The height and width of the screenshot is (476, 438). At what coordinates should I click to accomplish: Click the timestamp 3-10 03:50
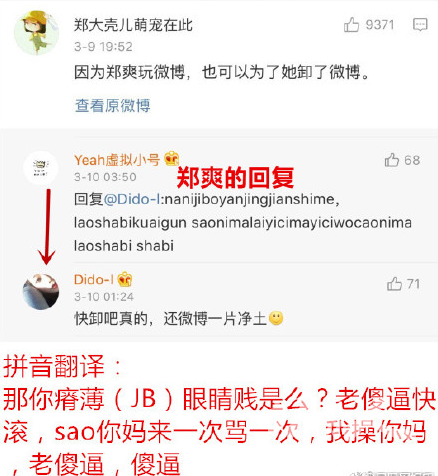(x=105, y=177)
